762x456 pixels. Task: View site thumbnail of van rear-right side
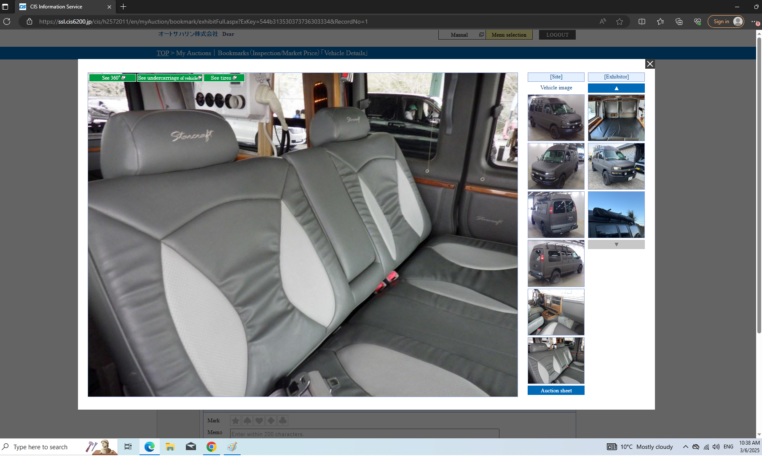pos(556,263)
